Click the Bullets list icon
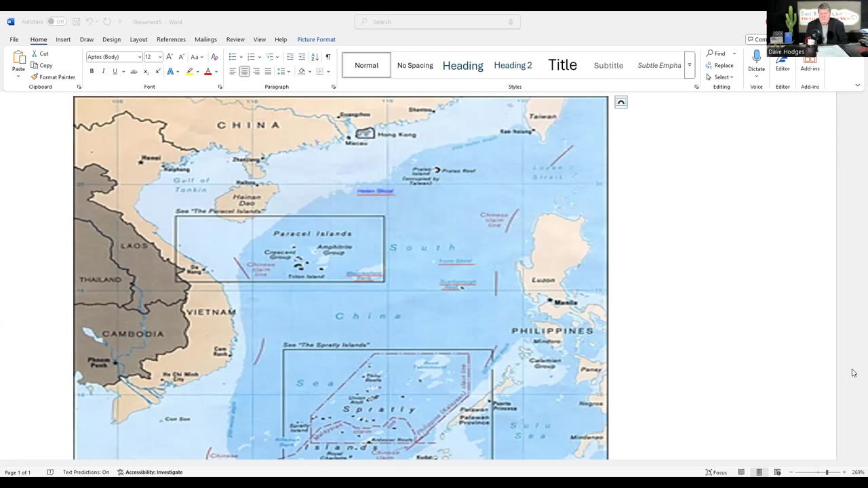This screenshot has width=868, height=488. pyautogui.click(x=233, y=57)
